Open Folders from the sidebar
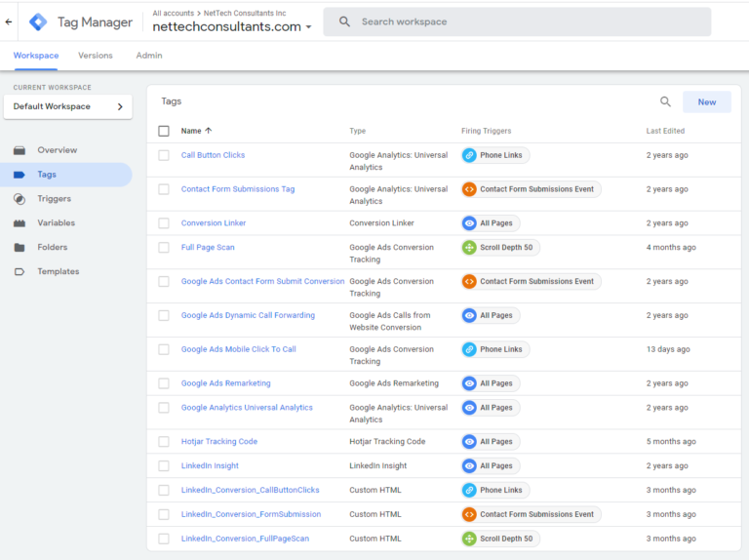This screenshot has height=560, width=749. pyautogui.click(x=52, y=248)
